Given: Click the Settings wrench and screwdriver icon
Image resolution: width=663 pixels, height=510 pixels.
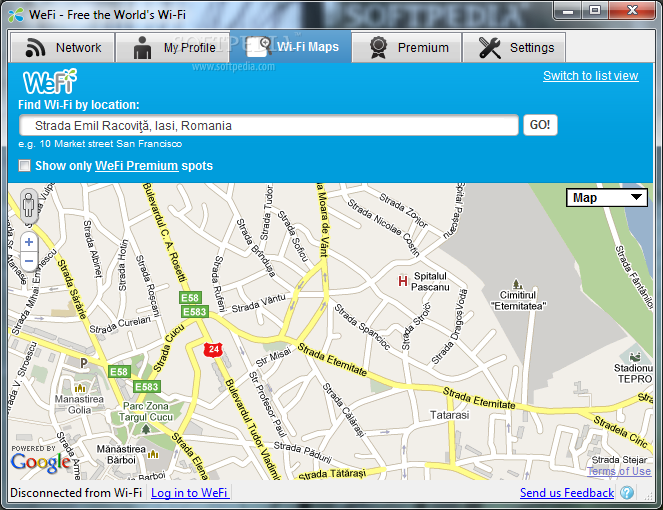Looking at the screenshot, I should pos(489,47).
